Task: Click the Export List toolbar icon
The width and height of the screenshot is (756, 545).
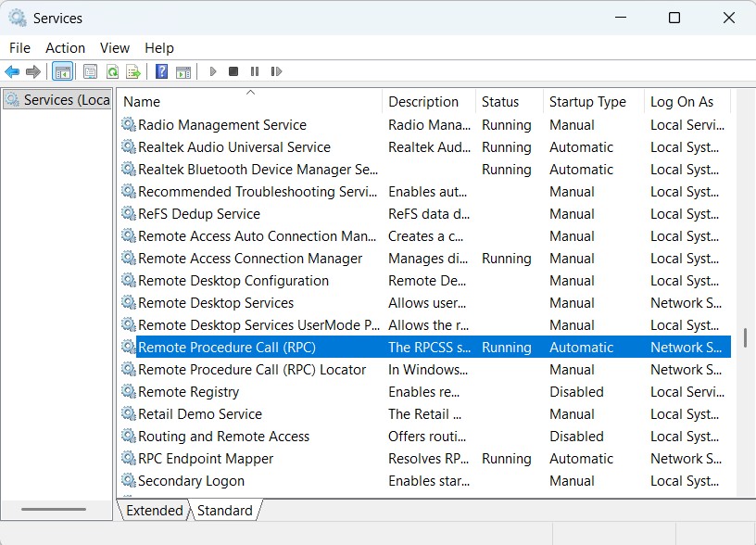Action: (x=133, y=72)
